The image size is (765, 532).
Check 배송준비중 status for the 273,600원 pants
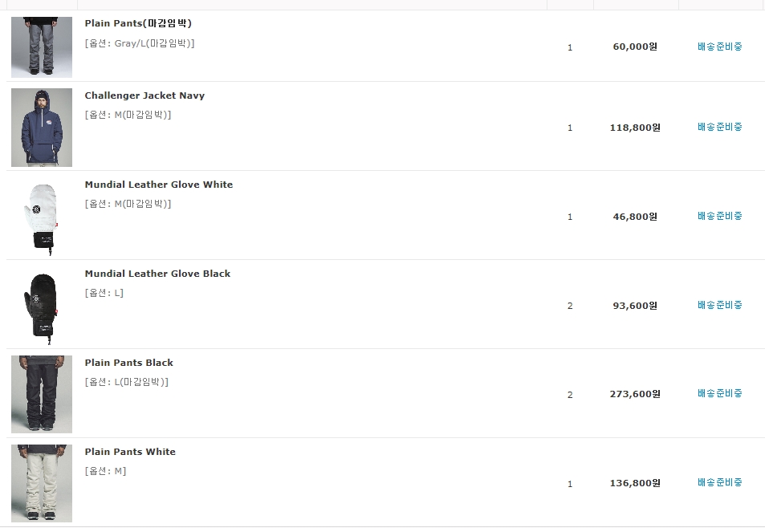tap(719, 393)
